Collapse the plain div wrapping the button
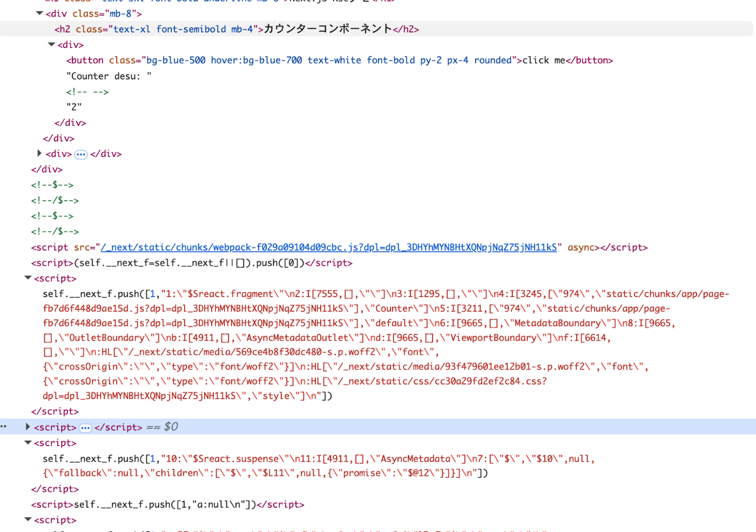Image resolution: width=756 pixels, height=532 pixels. tap(51, 44)
